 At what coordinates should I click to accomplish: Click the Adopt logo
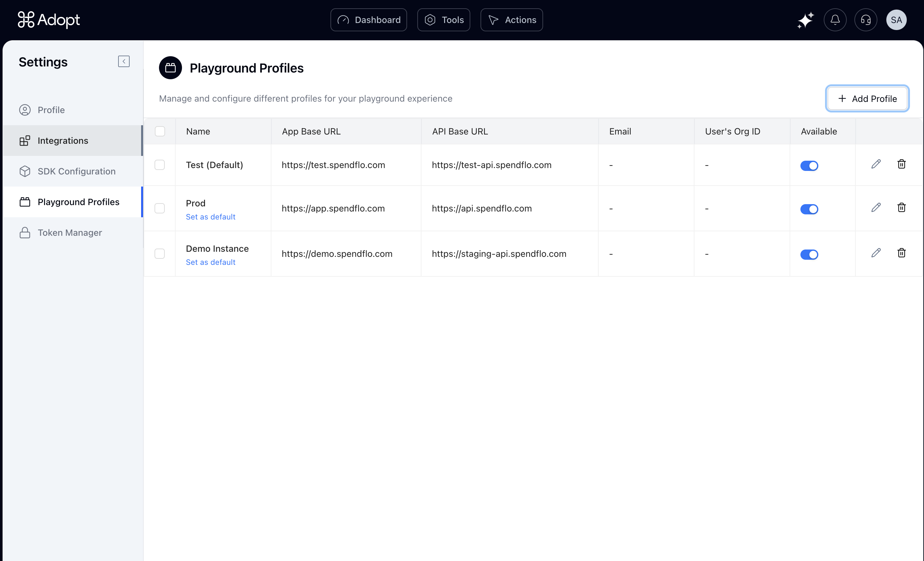point(49,20)
